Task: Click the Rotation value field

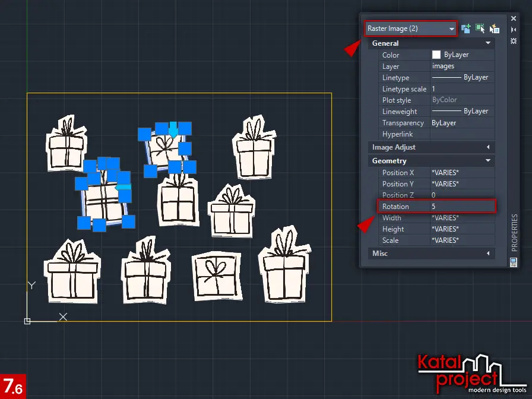Action: click(463, 206)
